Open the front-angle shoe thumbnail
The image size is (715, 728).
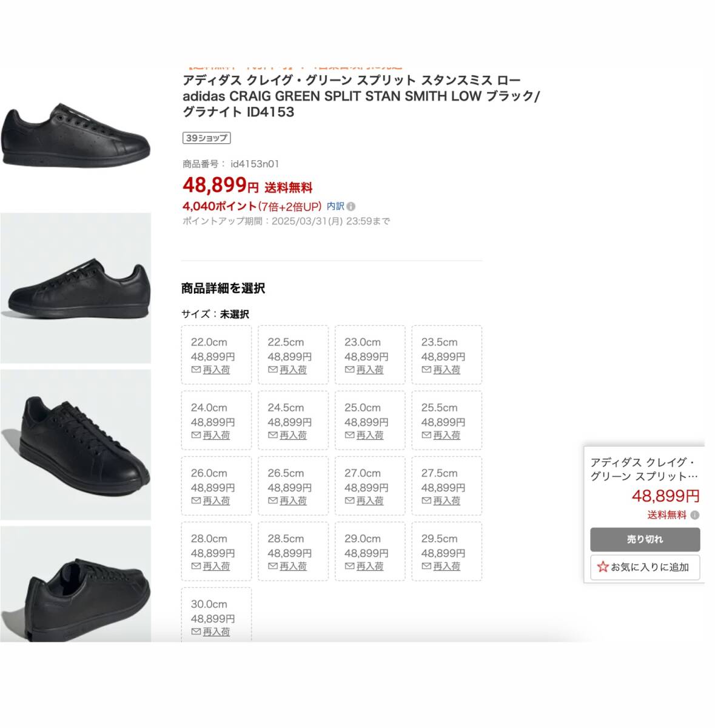point(76,445)
